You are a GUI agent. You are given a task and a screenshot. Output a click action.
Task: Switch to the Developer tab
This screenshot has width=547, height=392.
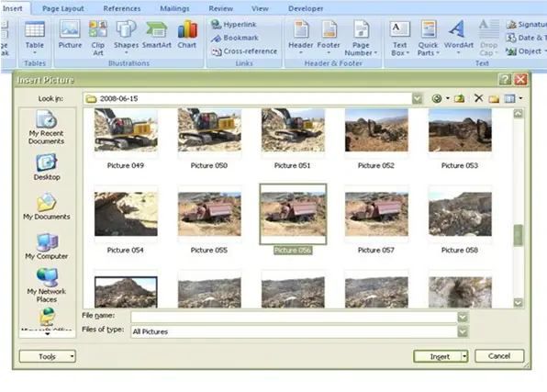coord(306,8)
